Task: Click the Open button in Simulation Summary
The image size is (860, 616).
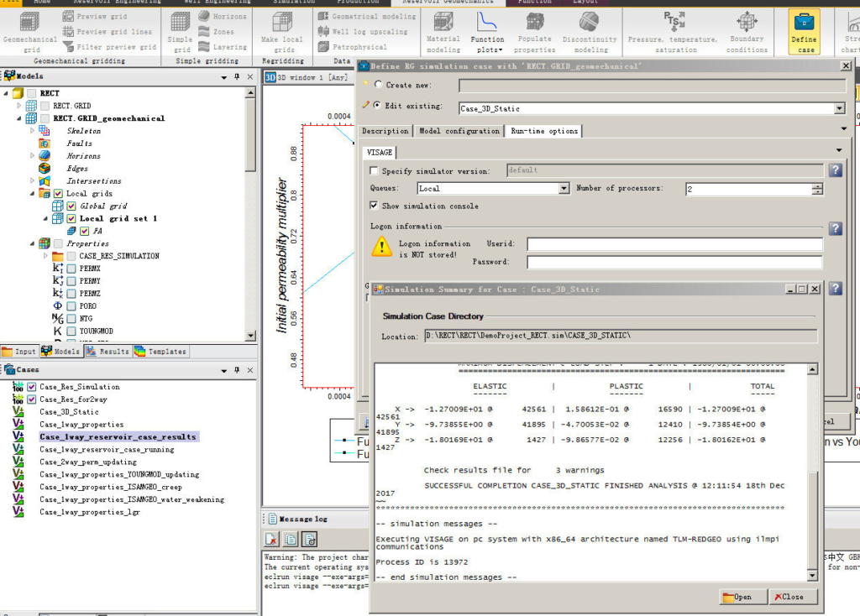Action: (x=741, y=596)
